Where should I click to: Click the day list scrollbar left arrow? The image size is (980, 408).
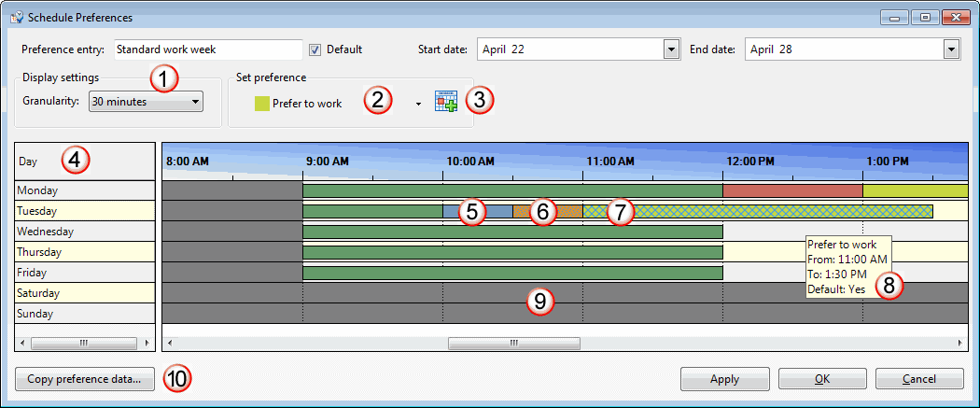(x=22, y=343)
